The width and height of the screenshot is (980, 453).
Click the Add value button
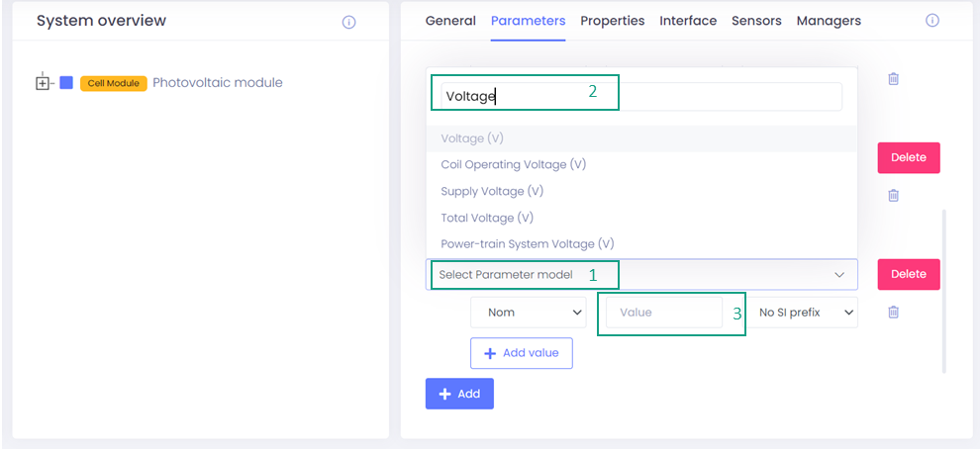coord(521,353)
